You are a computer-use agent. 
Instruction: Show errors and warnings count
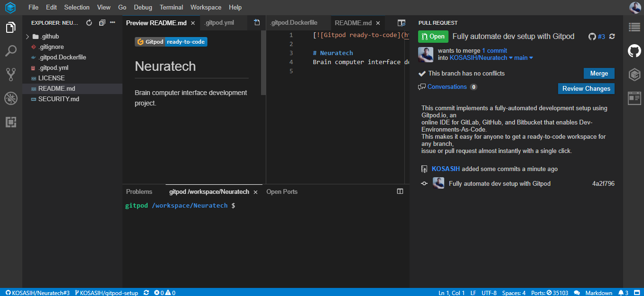tap(165, 293)
